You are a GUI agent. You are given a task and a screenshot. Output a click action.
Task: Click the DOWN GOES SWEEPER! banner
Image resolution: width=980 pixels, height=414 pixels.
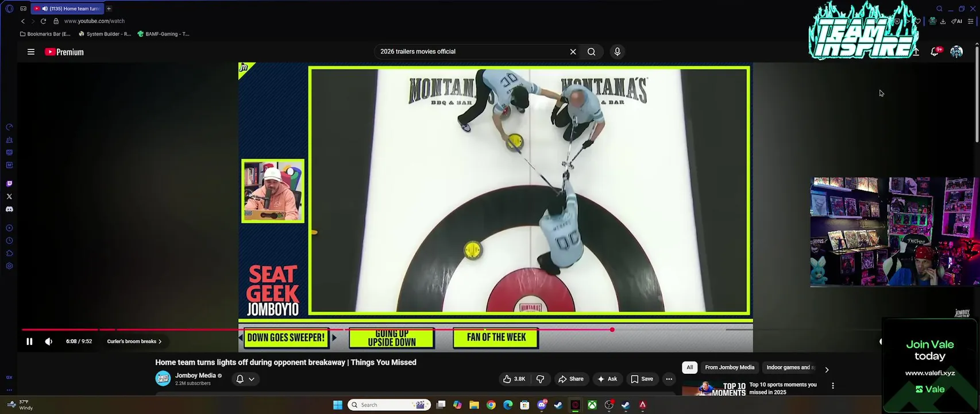click(x=285, y=338)
